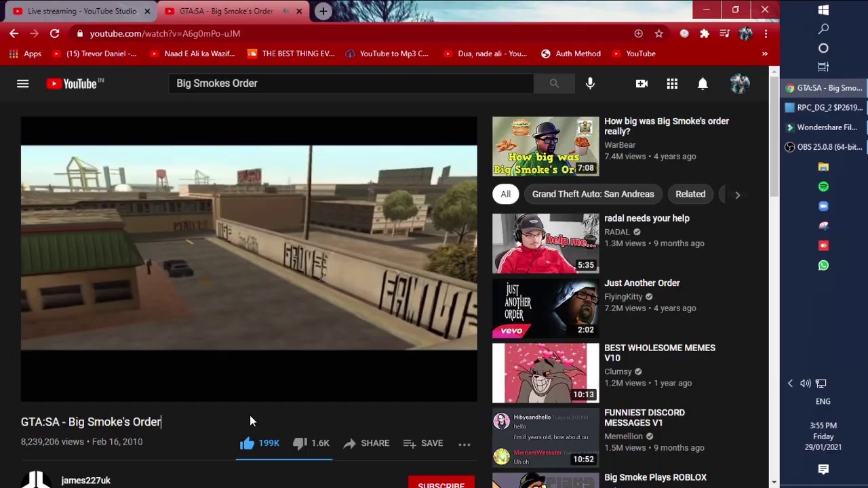Open YouTube notifications bell

pos(703,83)
